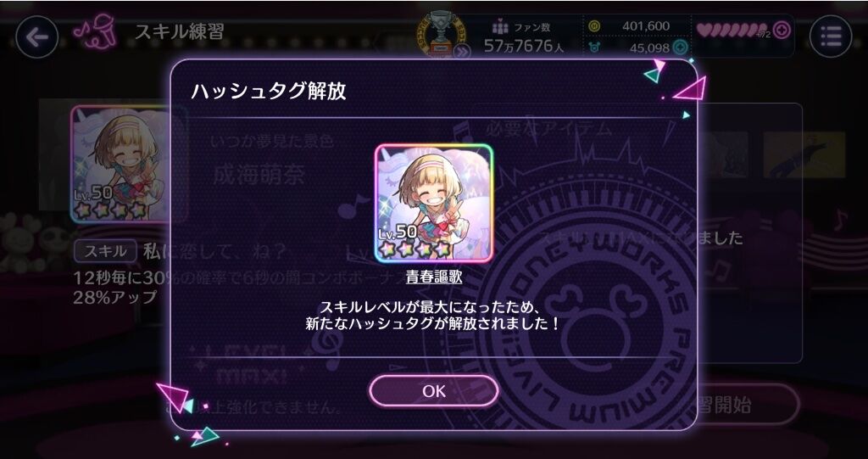Click the 青春謳歌 hashtag link
The width and height of the screenshot is (868, 459).
coord(434,277)
